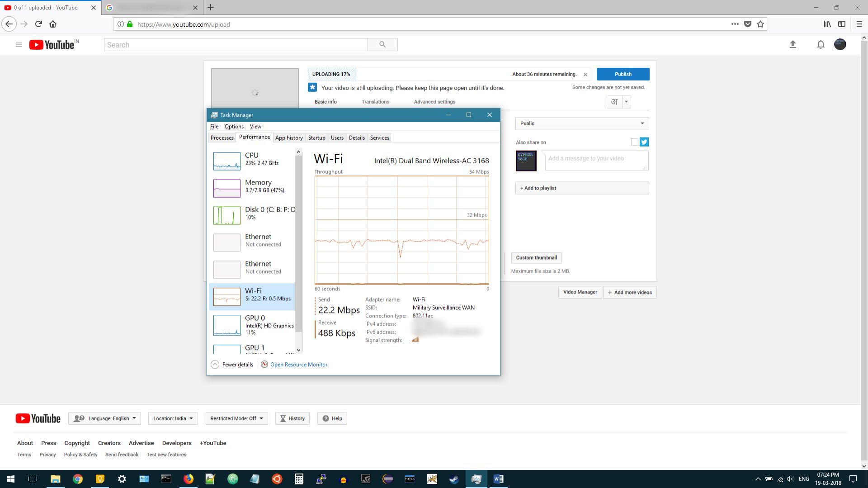Screen dimensions: 868x488
Task: Open Resource Monitor link
Action: click(x=298, y=365)
